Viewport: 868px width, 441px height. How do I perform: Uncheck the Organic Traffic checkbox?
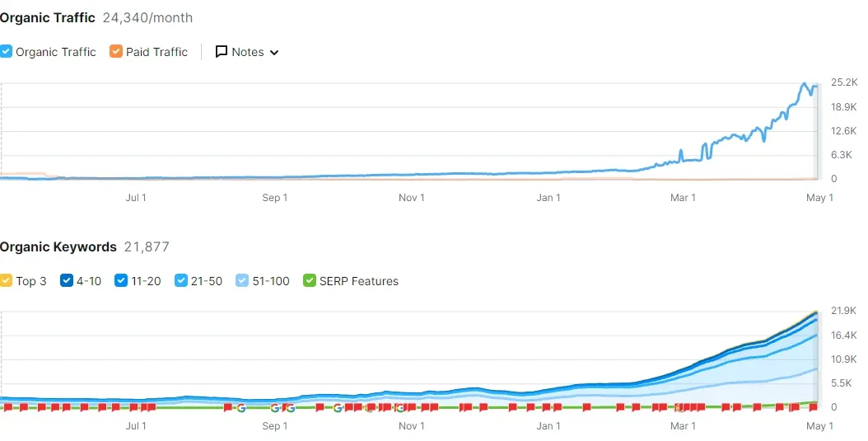pyautogui.click(x=6, y=52)
